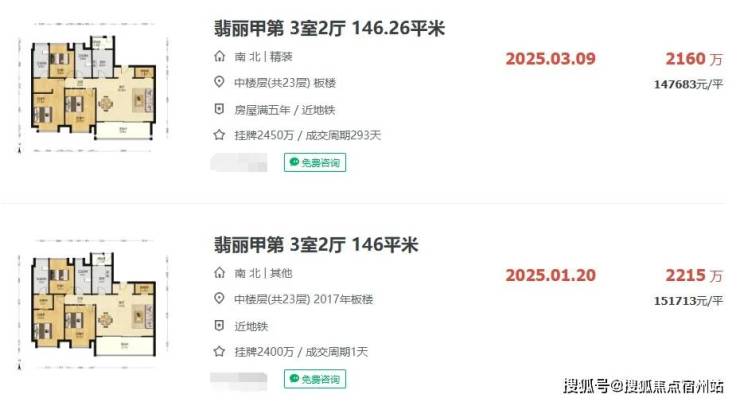Click the house orientation icon in second listing

[x=219, y=273]
